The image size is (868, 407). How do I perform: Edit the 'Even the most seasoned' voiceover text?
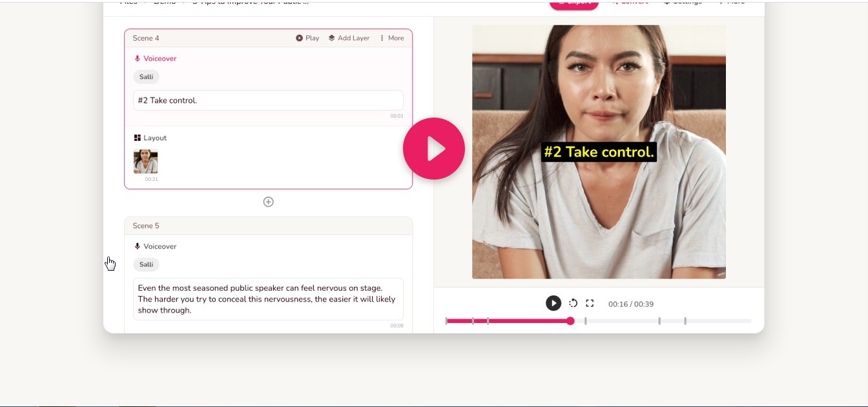[268, 299]
